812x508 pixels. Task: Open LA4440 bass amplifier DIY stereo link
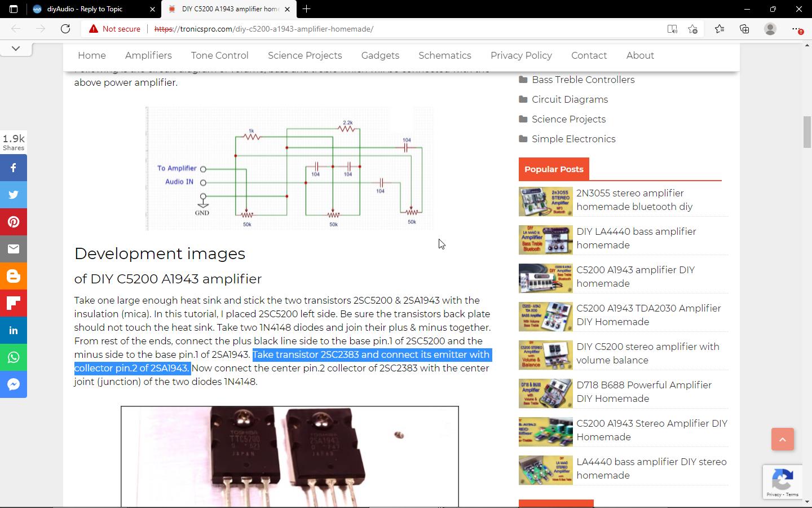[x=651, y=468]
